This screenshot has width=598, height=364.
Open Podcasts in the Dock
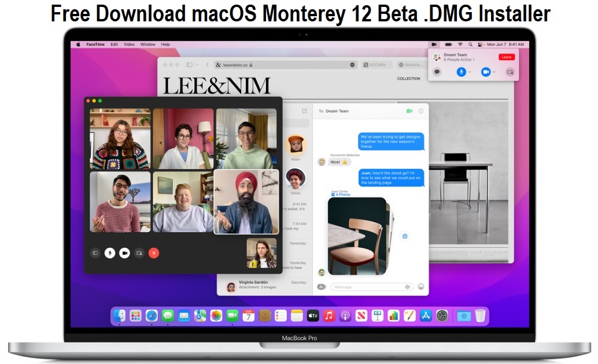[345, 315]
